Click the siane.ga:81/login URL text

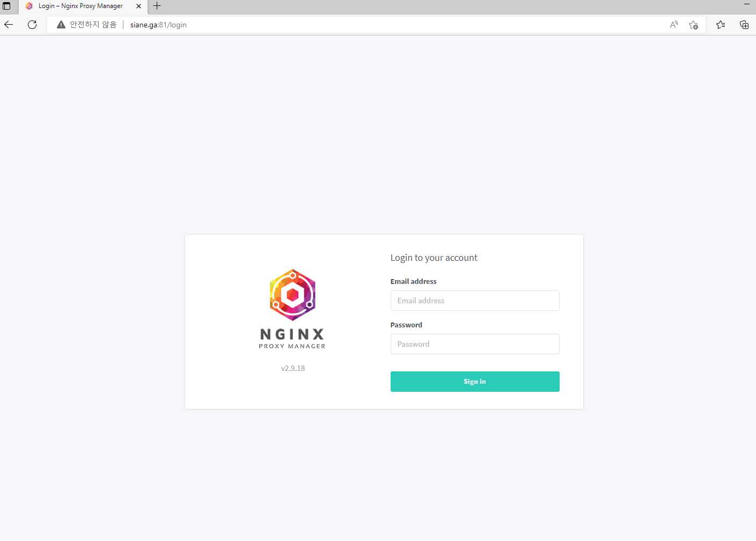[158, 25]
